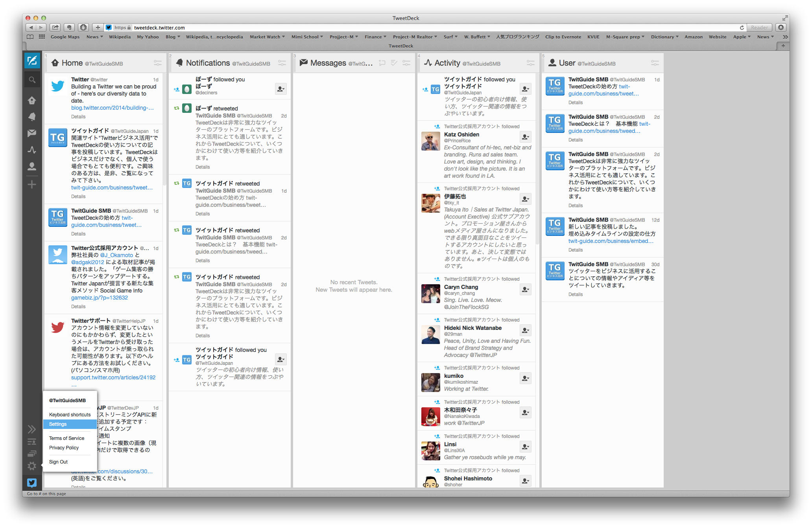
Task: Click the sidebar Messages envelope icon
Action: click(32, 133)
